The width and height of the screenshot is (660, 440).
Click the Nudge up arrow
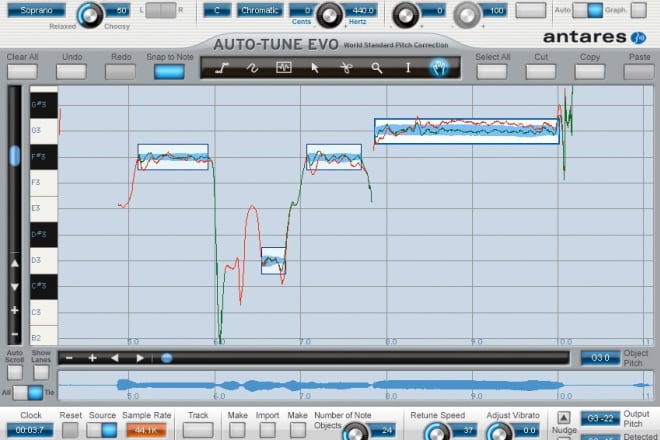pyautogui.click(x=564, y=417)
